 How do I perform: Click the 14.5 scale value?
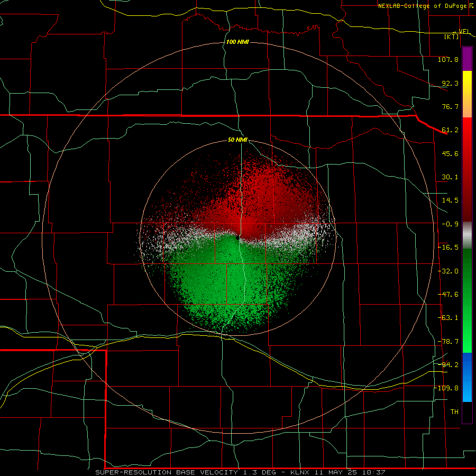coord(450,200)
